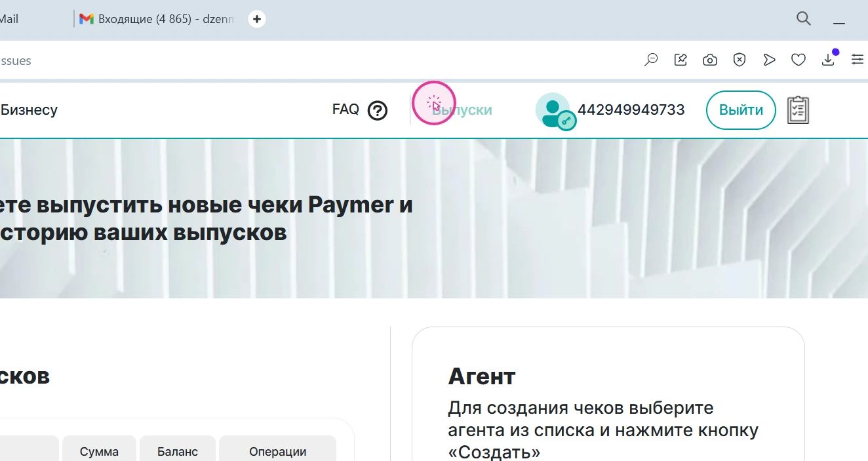Click the edit page pencil icon
This screenshot has width=868, height=461.
pyautogui.click(x=681, y=60)
